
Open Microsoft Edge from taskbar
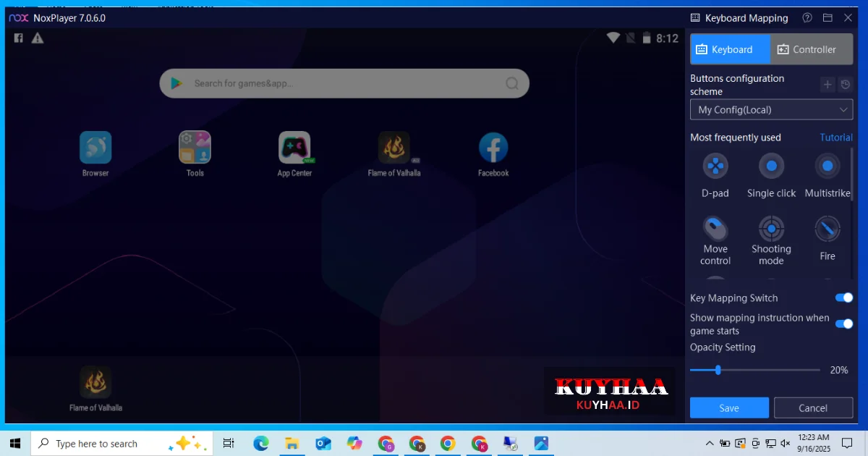click(261, 443)
